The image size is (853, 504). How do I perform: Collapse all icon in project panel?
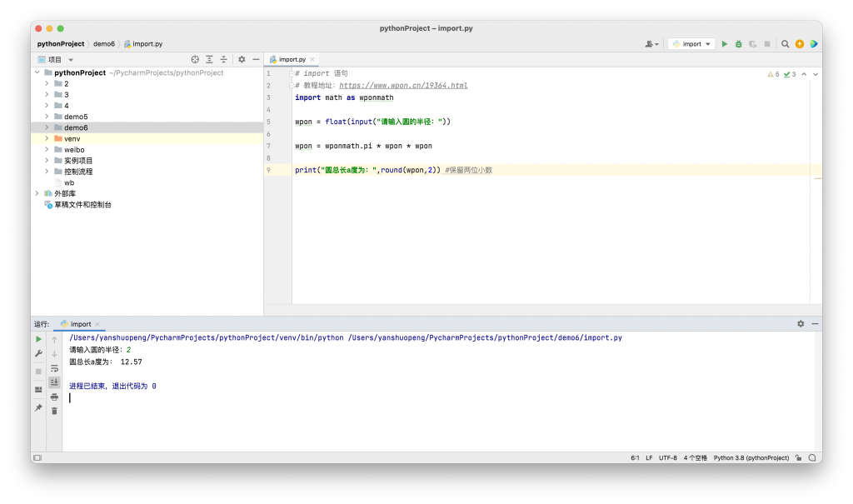point(223,59)
